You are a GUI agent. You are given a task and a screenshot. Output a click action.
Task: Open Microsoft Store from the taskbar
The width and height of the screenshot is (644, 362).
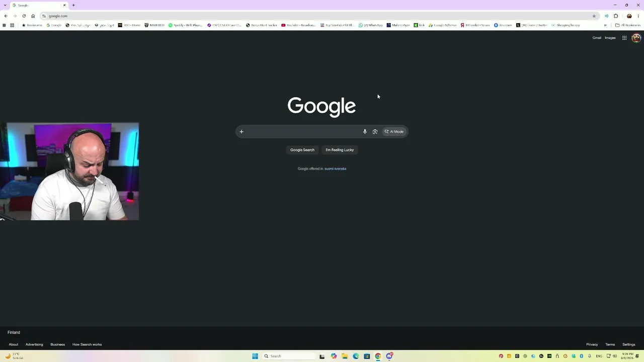tap(367, 356)
